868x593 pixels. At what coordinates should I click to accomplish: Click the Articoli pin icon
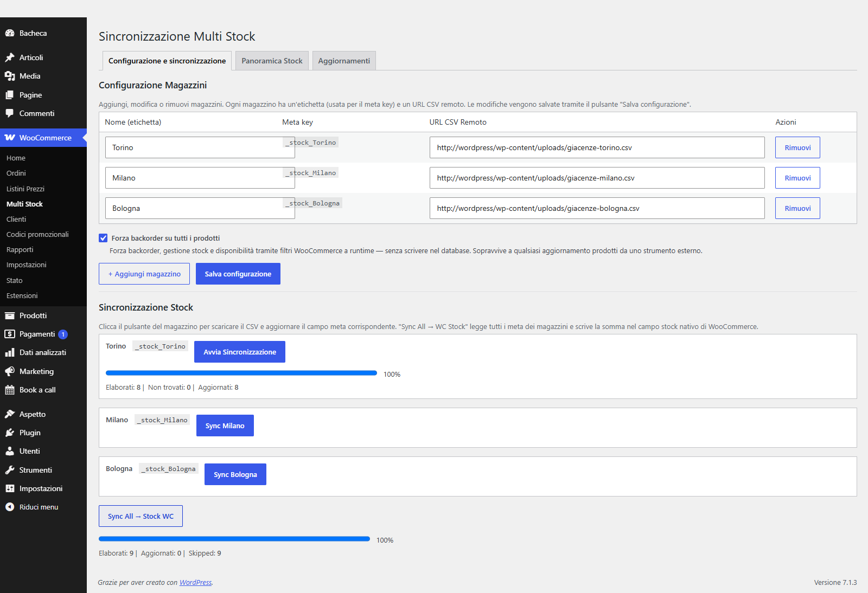[x=10, y=57]
